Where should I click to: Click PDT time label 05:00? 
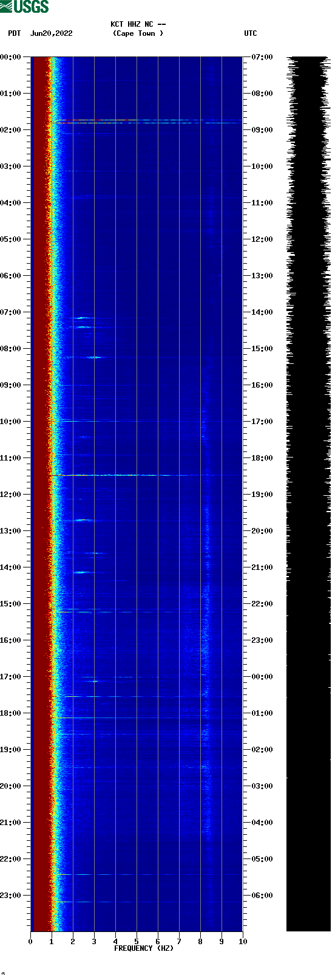11,239
